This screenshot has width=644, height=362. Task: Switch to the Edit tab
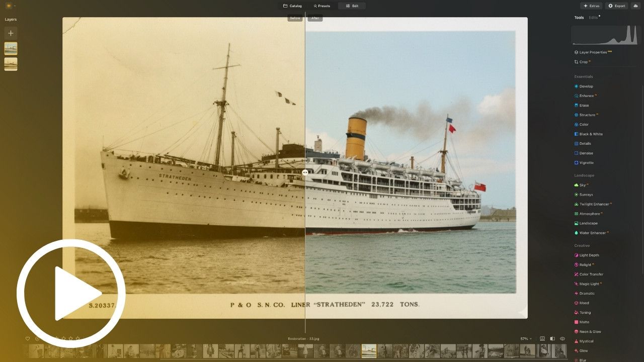[352, 6]
